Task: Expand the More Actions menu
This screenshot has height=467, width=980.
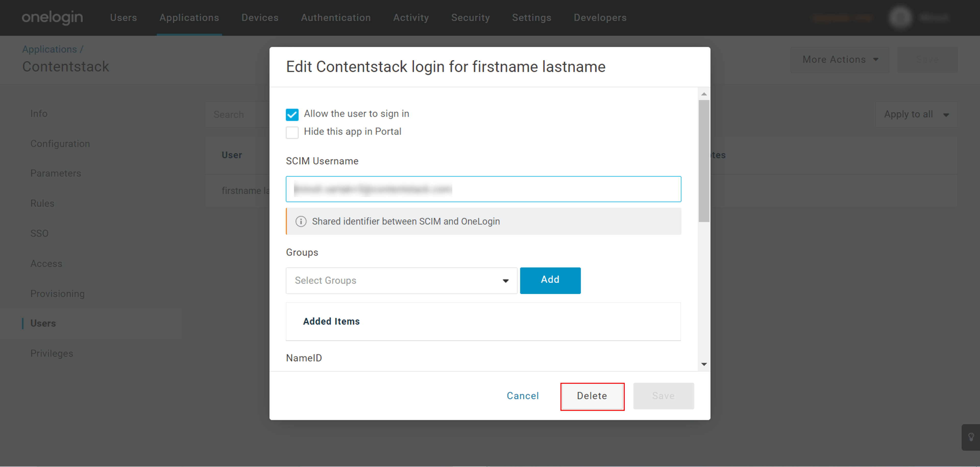Action: (x=840, y=60)
